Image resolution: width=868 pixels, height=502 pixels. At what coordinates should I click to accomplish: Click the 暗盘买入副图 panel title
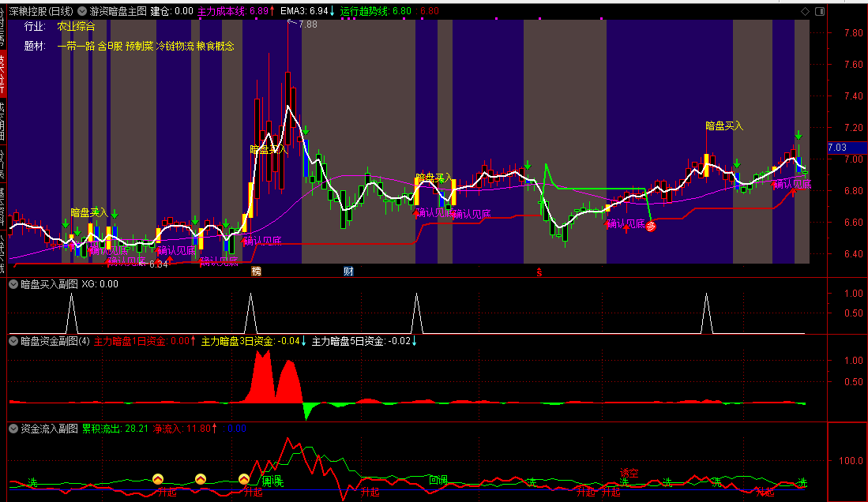[49, 284]
